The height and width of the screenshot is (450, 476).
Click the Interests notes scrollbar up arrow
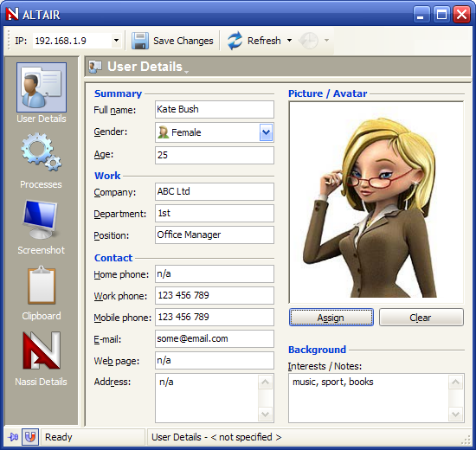(455, 382)
